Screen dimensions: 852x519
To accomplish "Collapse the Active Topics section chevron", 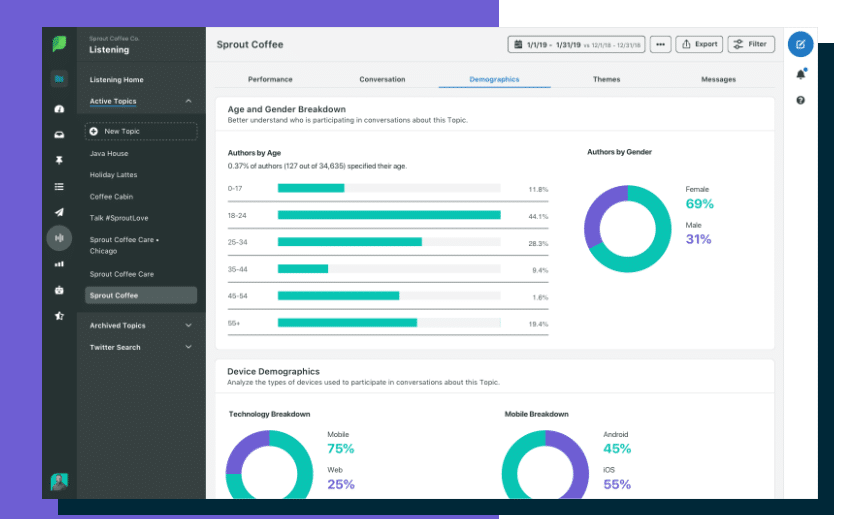I will (189, 101).
